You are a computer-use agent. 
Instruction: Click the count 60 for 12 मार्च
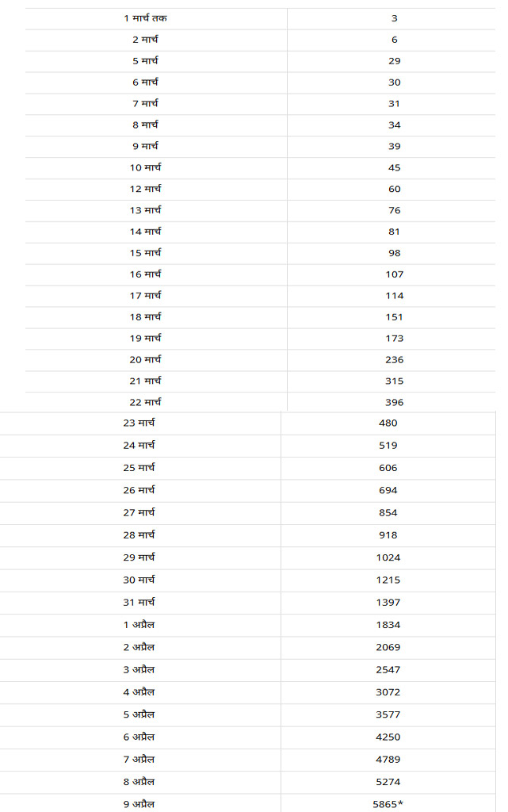click(394, 189)
